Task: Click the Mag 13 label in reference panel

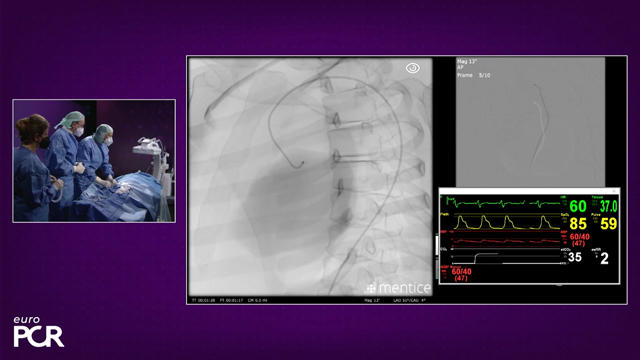Action: pyautogui.click(x=467, y=62)
